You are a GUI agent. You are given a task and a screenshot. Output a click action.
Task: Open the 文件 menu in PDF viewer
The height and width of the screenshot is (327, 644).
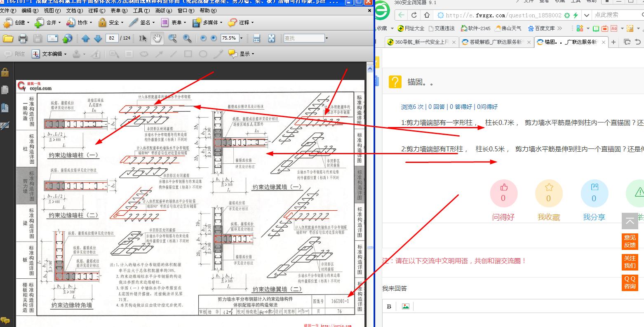[8, 11]
